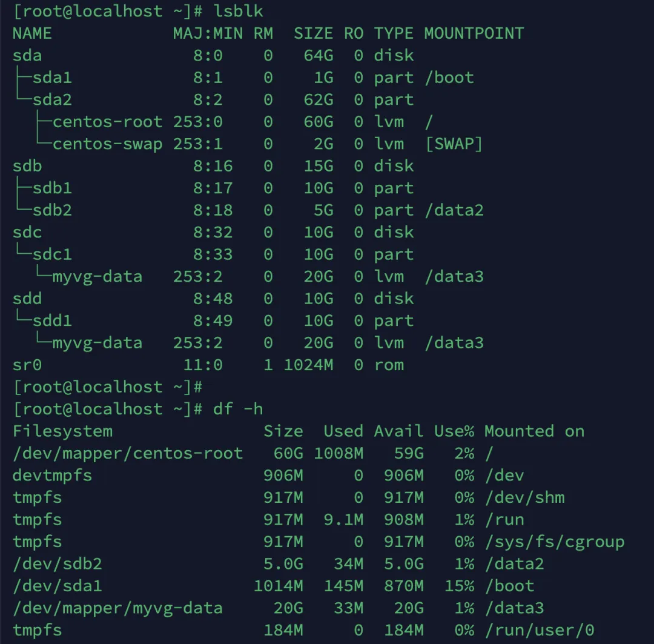Select the sda1 partition entry

click(x=52, y=78)
